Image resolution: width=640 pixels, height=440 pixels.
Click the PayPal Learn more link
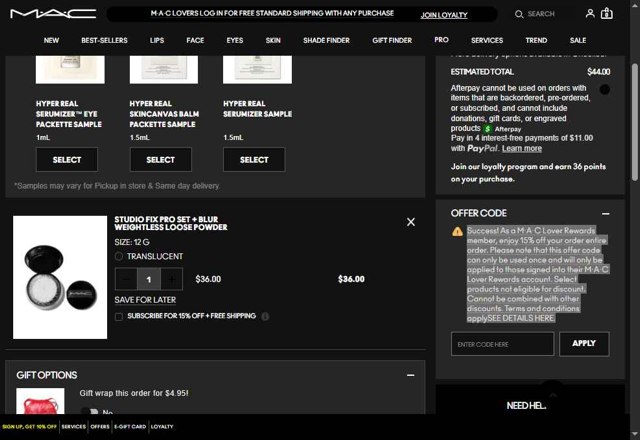point(522,149)
